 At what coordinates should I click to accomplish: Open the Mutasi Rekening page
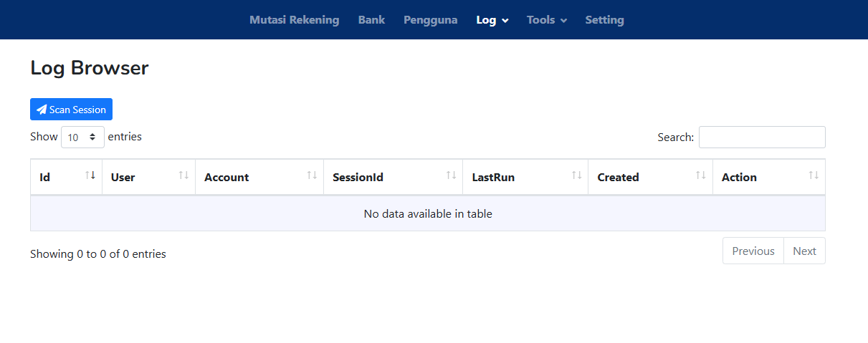pos(294,20)
